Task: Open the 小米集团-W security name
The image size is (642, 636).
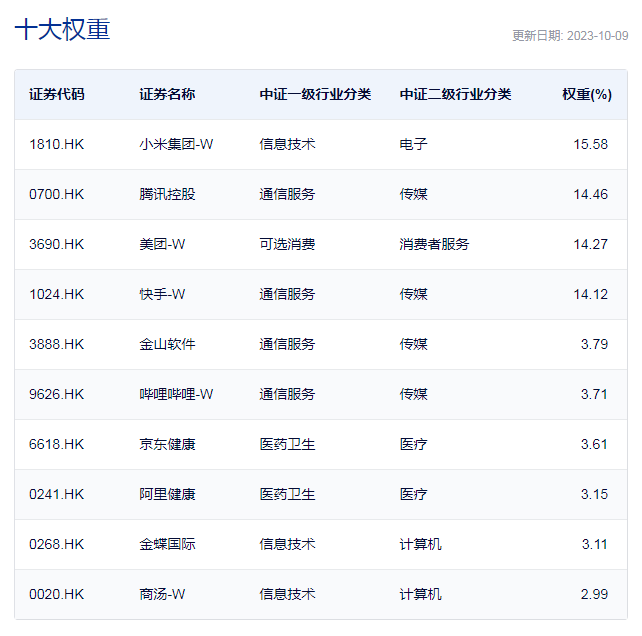Action: click(176, 144)
